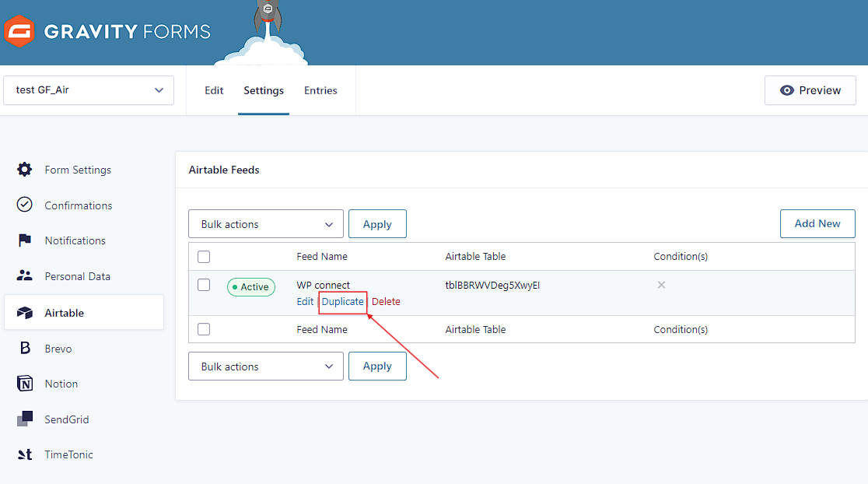
Task: Open the top Bulk actions dropdown
Action: [x=266, y=224]
